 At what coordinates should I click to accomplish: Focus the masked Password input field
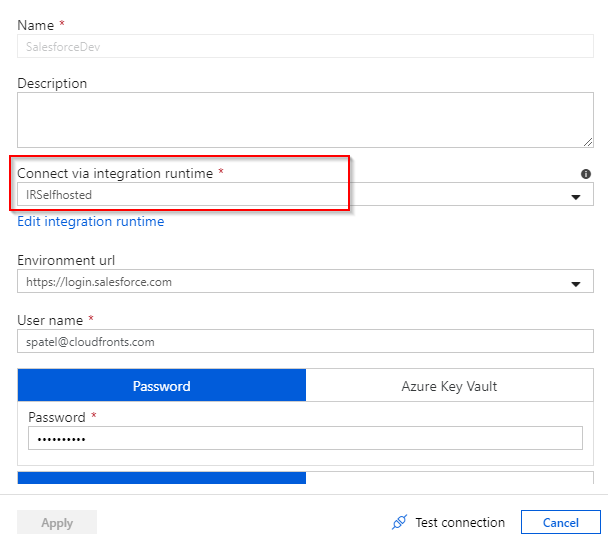pos(305,439)
